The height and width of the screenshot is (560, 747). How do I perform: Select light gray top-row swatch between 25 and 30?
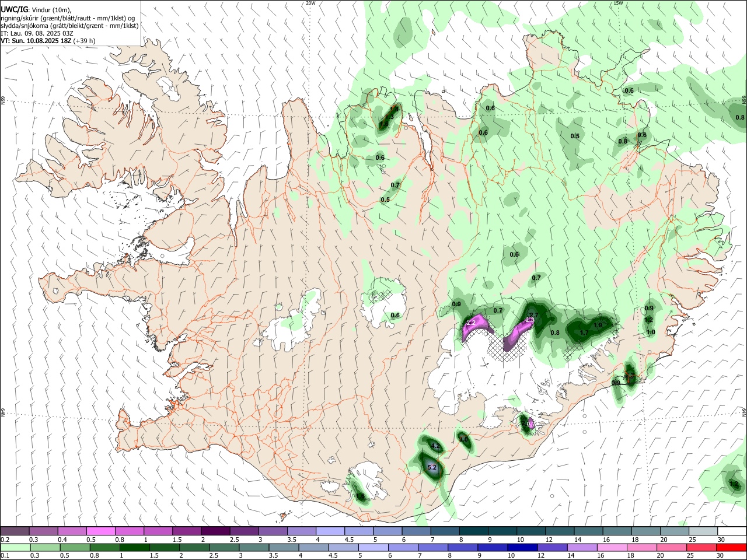[703, 531]
